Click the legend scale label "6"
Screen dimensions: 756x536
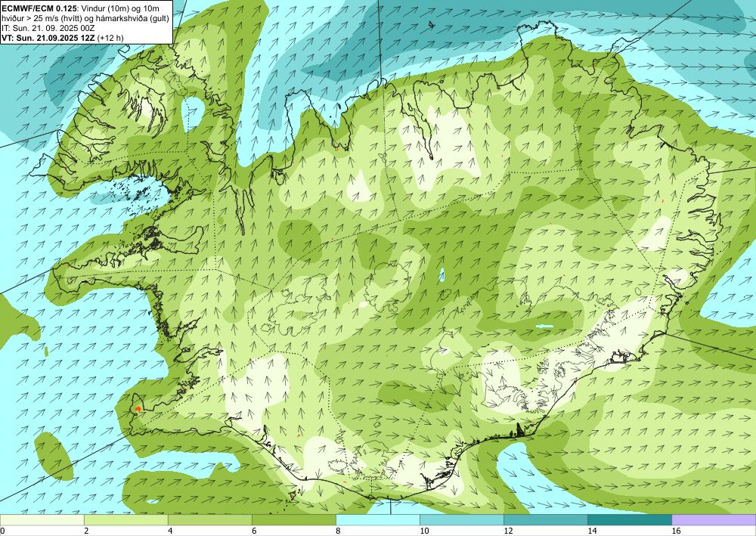point(254,531)
